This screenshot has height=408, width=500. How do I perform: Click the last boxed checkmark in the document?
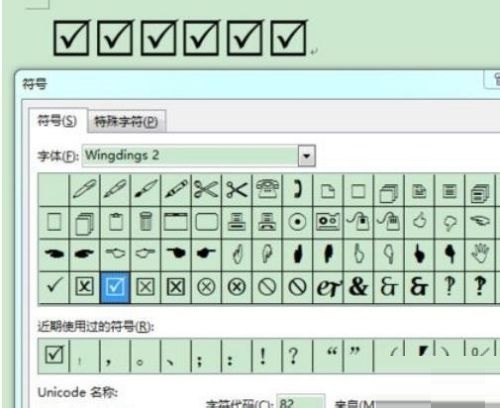point(288,38)
